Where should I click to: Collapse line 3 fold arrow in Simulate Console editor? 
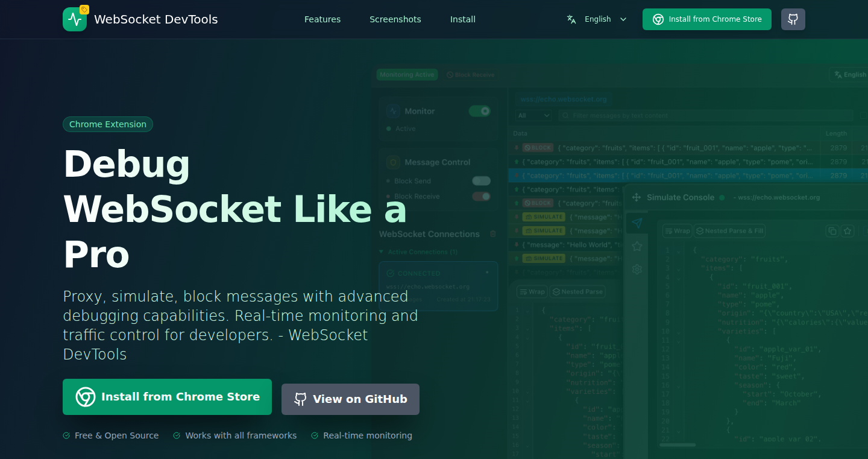point(679,268)
